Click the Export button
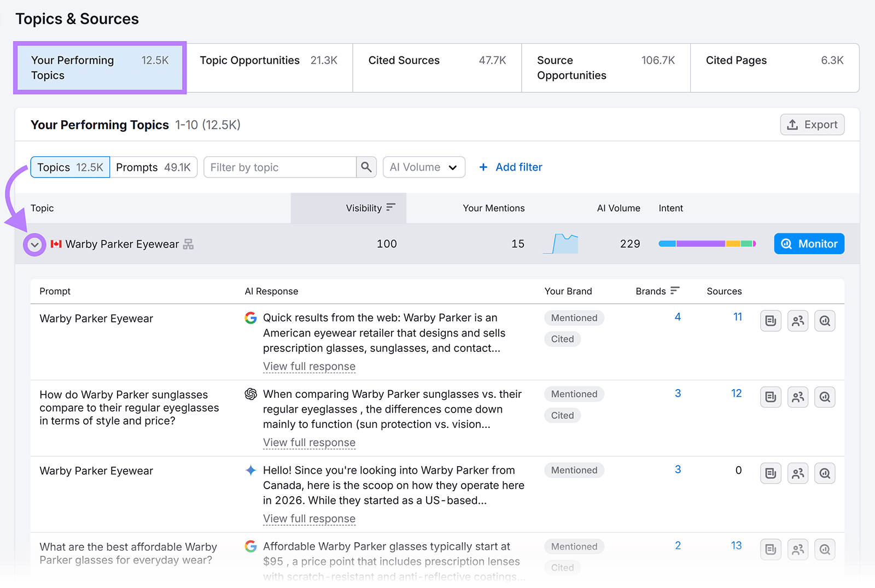Screen dimensions: 875x588 point(812,125)
